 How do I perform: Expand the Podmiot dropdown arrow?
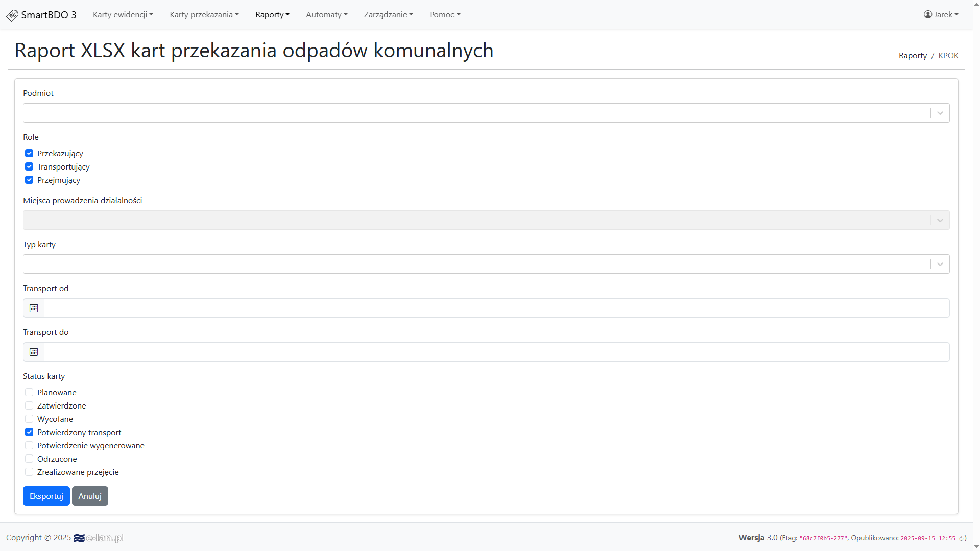[940, 113]
